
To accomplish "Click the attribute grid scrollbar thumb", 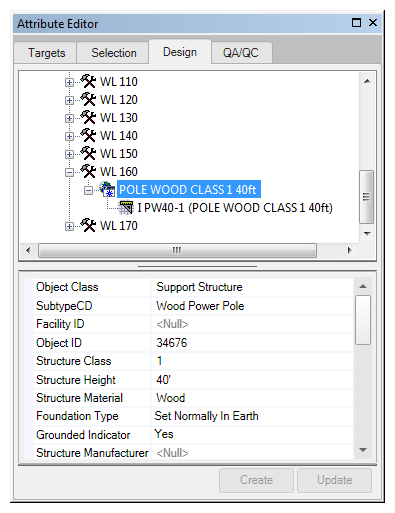I will pos(363,320).
